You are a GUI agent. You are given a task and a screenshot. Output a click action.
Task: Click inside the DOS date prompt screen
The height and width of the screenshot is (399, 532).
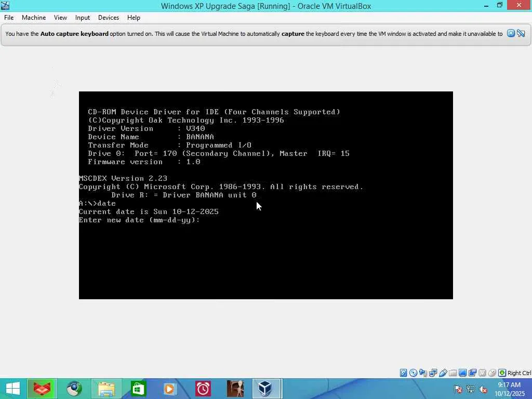[x=265, y=195]
